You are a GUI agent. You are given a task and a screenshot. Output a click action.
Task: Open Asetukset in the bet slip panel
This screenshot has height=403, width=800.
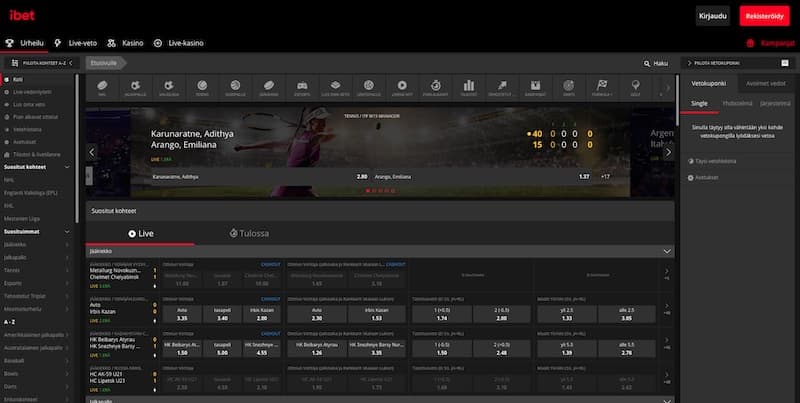tap(703, 178)
